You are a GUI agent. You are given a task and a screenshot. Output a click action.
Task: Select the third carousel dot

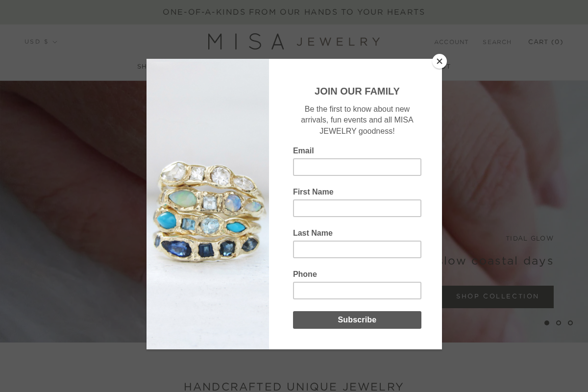click(x=570, y=323)
